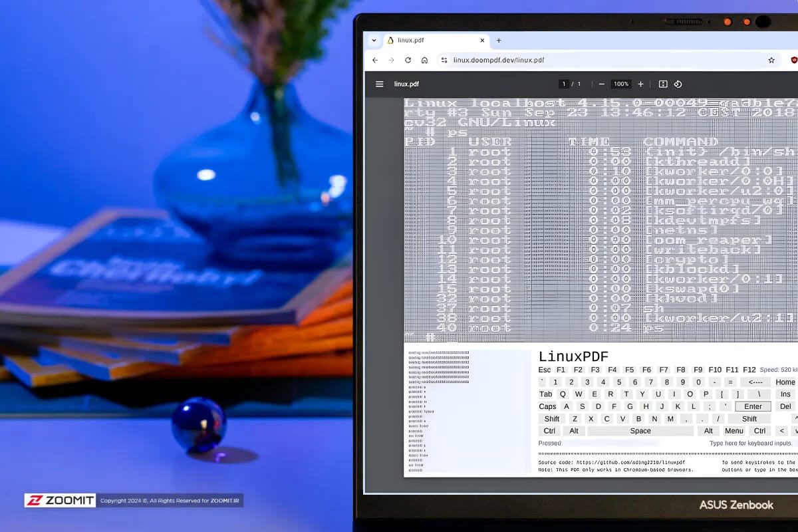Reload the linux.pdf page
Image resolution: width=798 pixels, height=532 pixels.
click(408, 61)
